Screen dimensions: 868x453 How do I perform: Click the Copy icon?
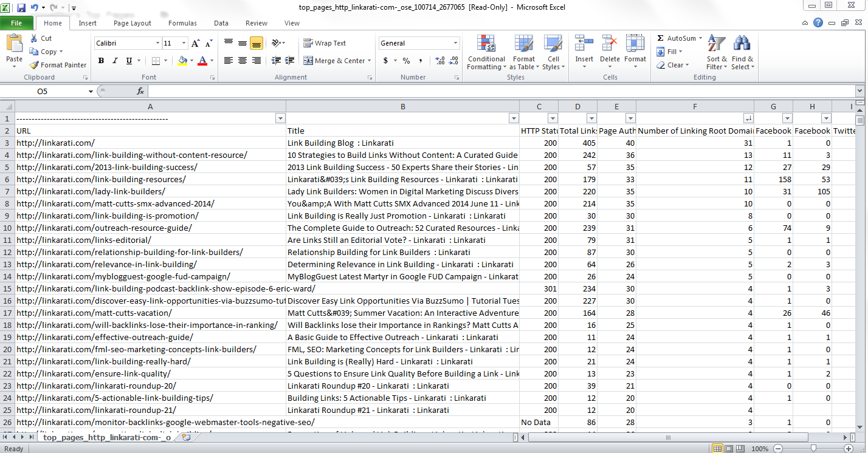(x=33, y=52)
